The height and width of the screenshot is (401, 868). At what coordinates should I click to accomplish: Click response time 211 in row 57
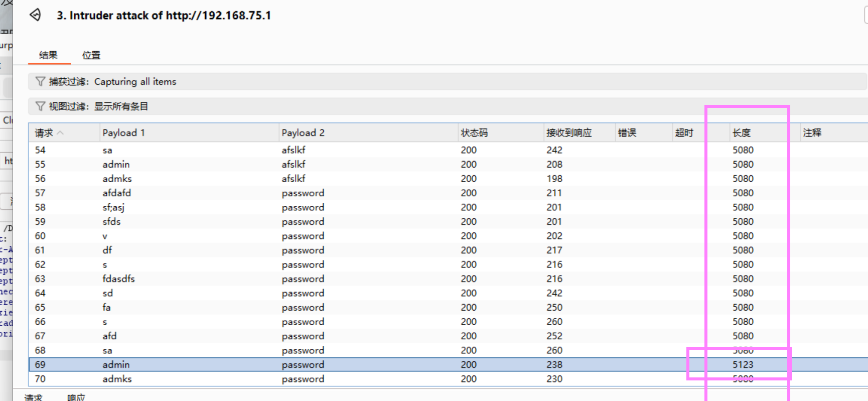[554, 193]
